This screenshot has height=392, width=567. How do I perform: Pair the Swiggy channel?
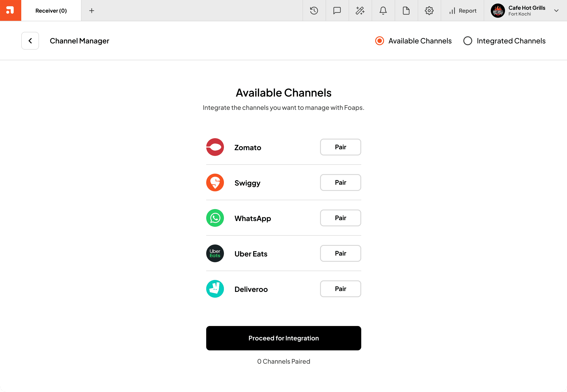[x=340, y=182]
